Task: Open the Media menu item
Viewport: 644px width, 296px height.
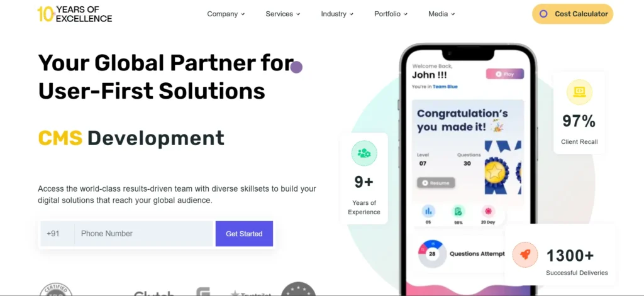Action: click(441, 14)
